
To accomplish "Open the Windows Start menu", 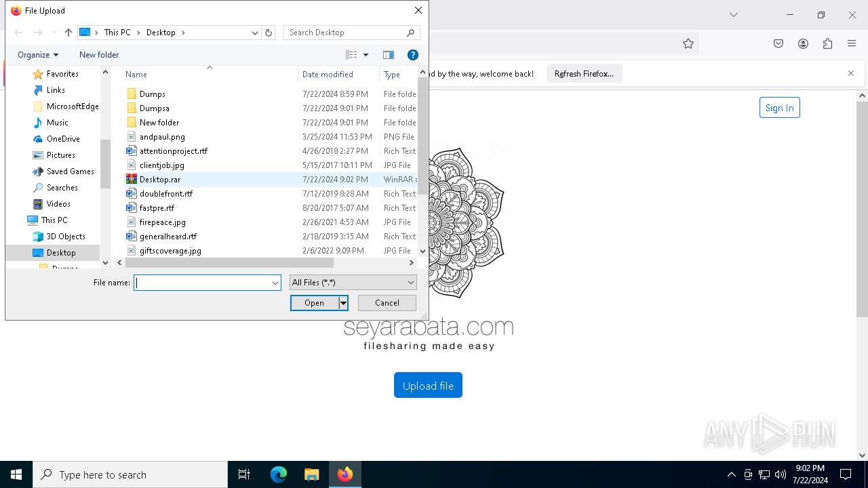I will click(x=16, y=474).
